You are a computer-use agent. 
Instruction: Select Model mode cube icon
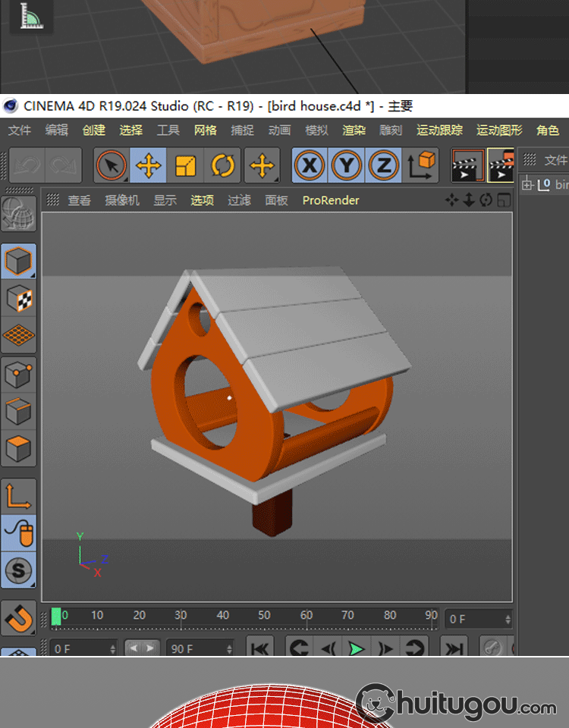[x=18, y=261]
